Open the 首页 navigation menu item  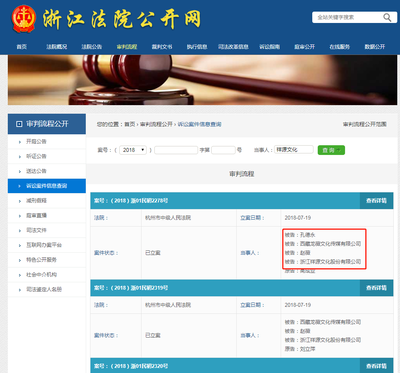pos(22,47)
